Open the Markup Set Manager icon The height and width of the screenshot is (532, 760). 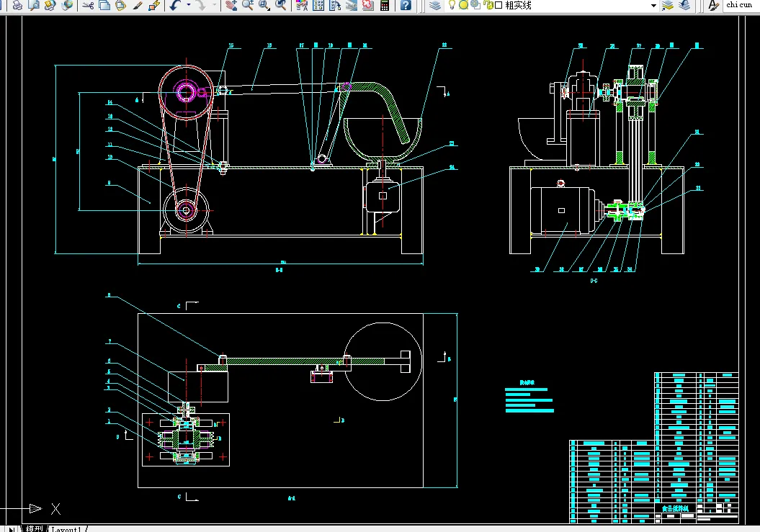368,5
